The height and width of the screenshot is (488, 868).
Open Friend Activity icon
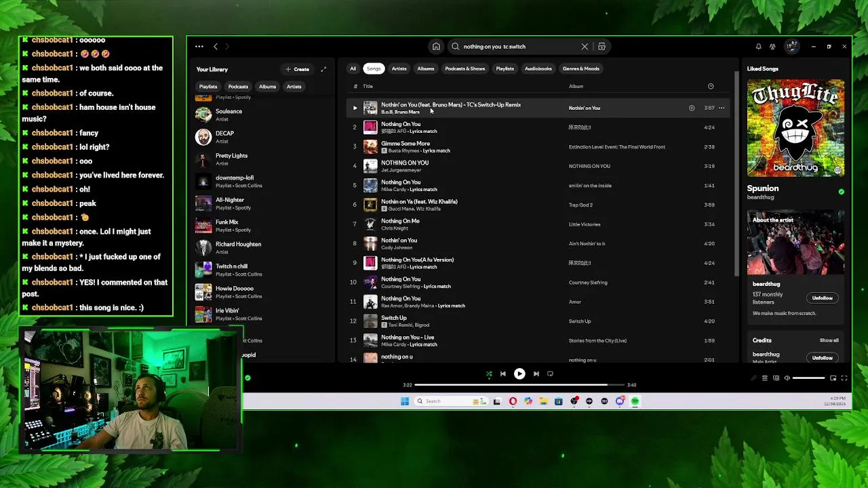tap(772, 47)
